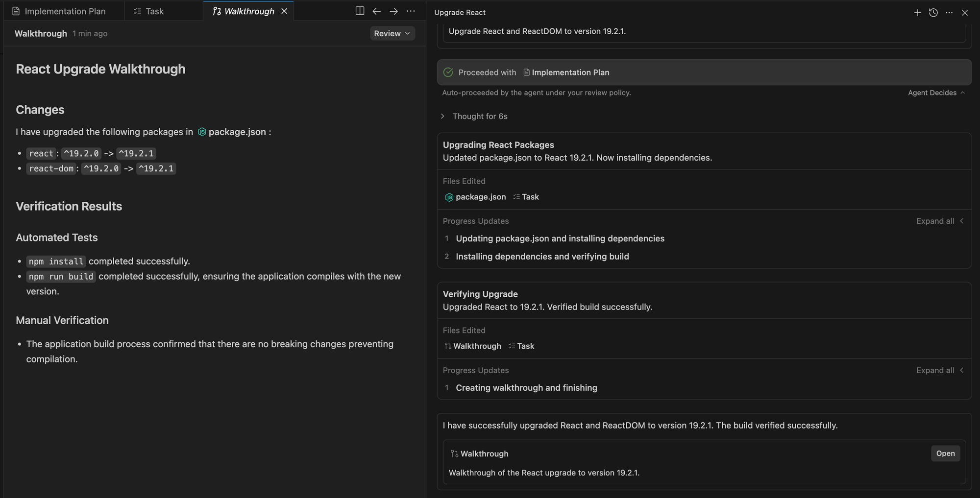980x498 pixels.
Task: Click the Changes heading
Action: pos(40,110)
